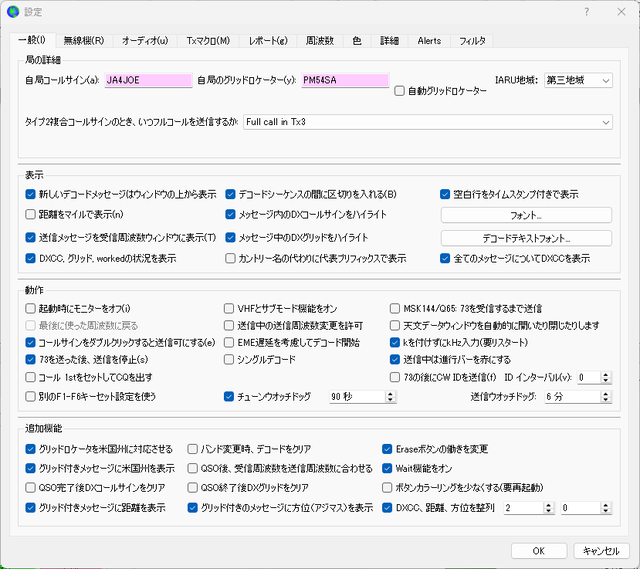
Task: Increase the チューンウォッチドッグ 90 秒 value
Action: (x=390, y=393)
